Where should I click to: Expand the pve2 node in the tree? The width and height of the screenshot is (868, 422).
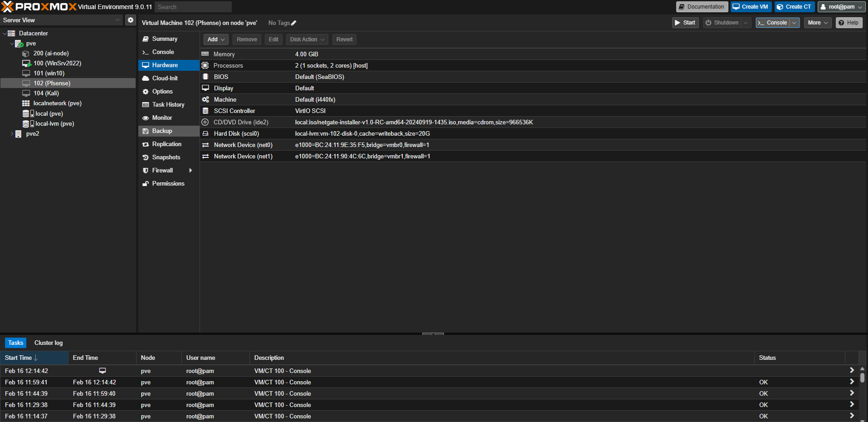tap(12, 133)
